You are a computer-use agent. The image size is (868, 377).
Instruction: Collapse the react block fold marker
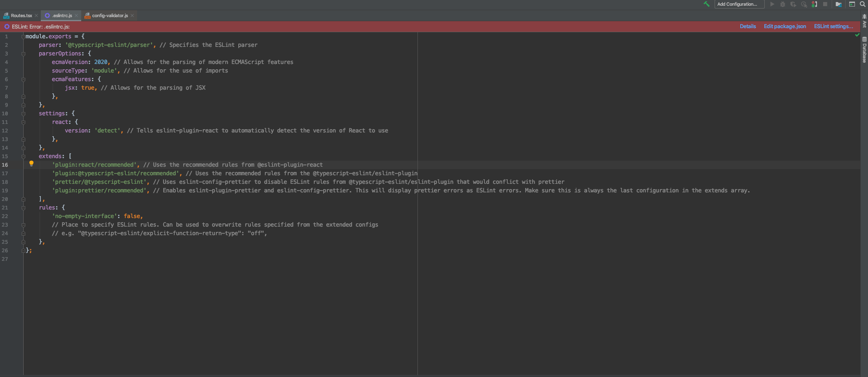23,122
